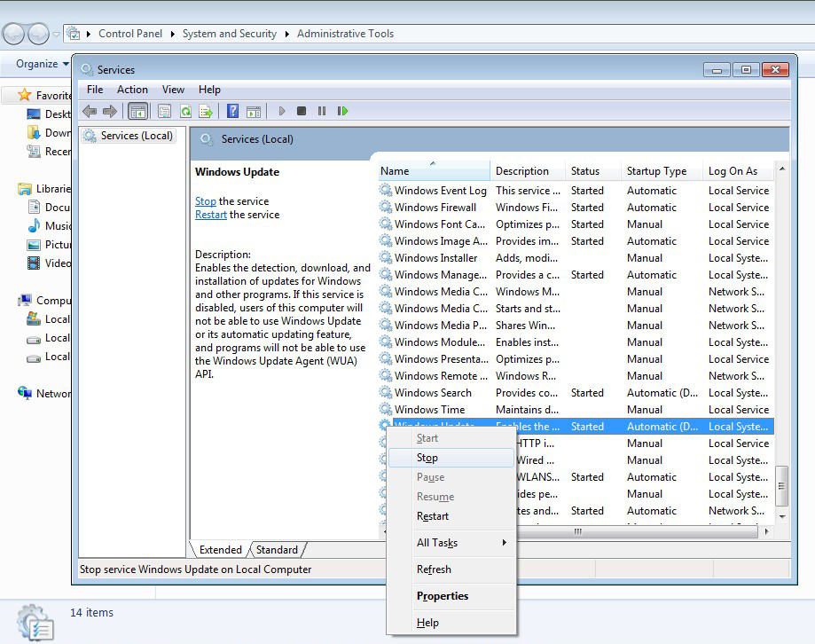Select the Windows Manage... service row
This screenshot has width=815, height=644.
point(576,274)
